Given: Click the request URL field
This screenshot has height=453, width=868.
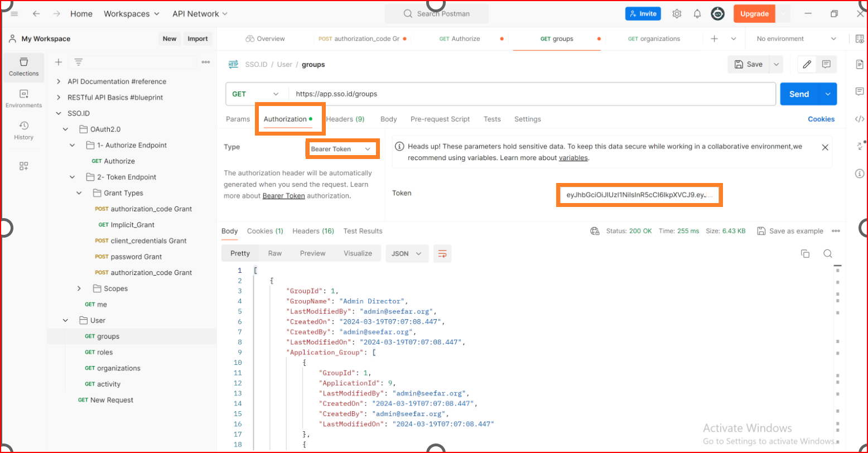Looking at the screenshot, I should tap(532, 94).
